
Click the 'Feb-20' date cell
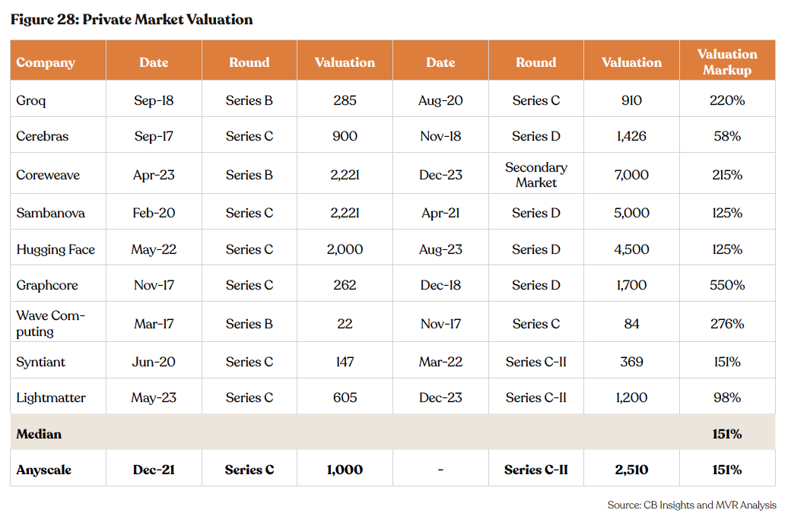pos(154,213)
